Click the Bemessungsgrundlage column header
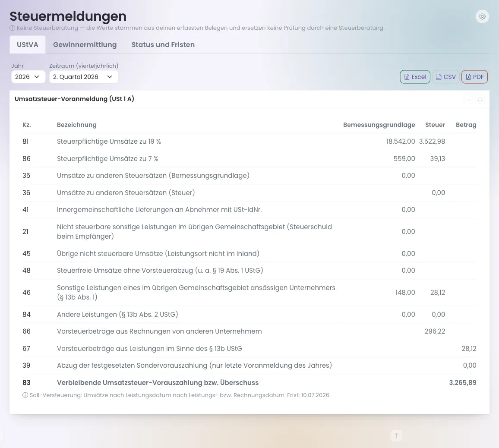The height and width of the screenshot is (448, 499). pos(379,125)
